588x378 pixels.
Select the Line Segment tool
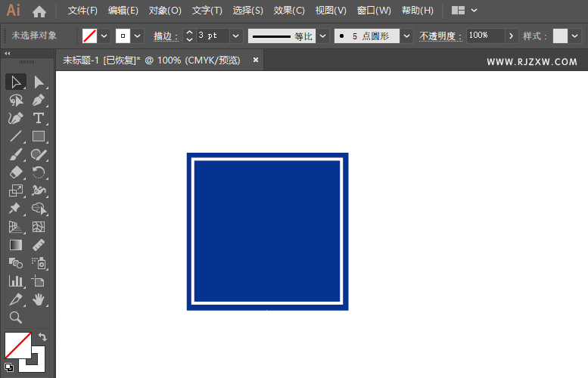(16, 136)
